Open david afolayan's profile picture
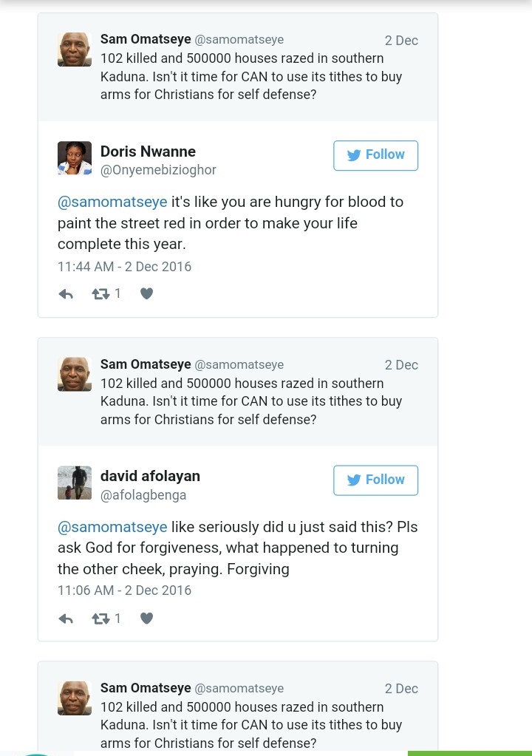This screenshot has width=532, height=756. (75, 483)
